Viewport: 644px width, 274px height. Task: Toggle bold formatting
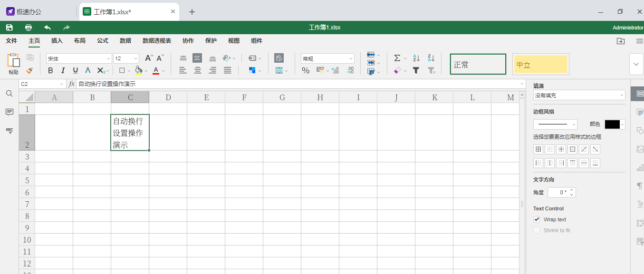click(51, 70)
